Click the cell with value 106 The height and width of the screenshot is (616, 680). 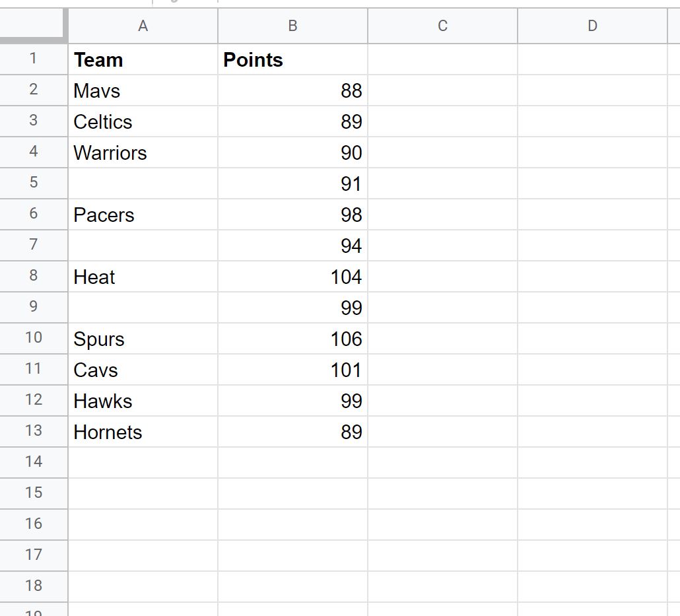tap(292, 338)
